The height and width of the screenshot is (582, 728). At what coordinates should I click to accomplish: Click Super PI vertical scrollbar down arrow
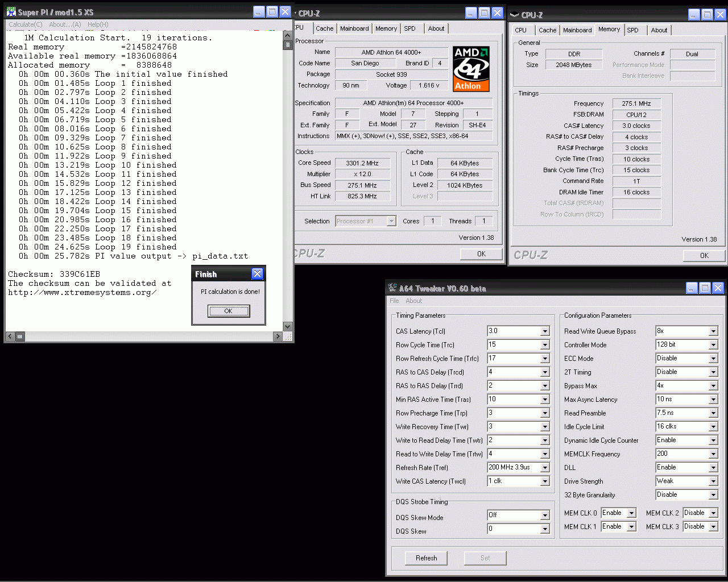[287, 327]
